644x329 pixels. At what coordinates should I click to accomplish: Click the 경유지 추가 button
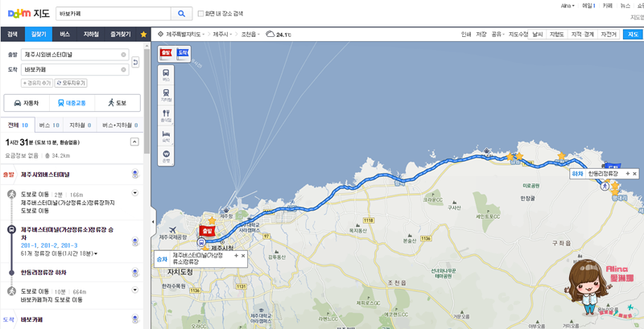[37, 84]
